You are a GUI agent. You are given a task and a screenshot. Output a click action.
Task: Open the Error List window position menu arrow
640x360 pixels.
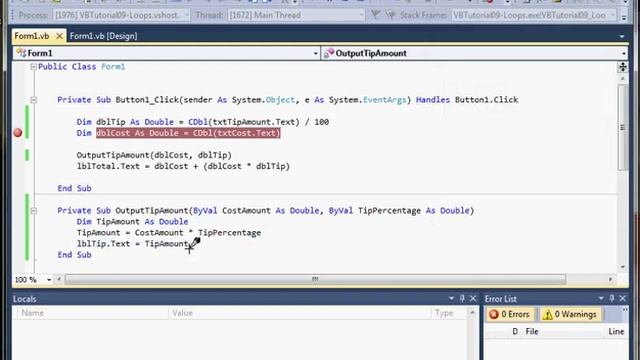click(601, 298)
